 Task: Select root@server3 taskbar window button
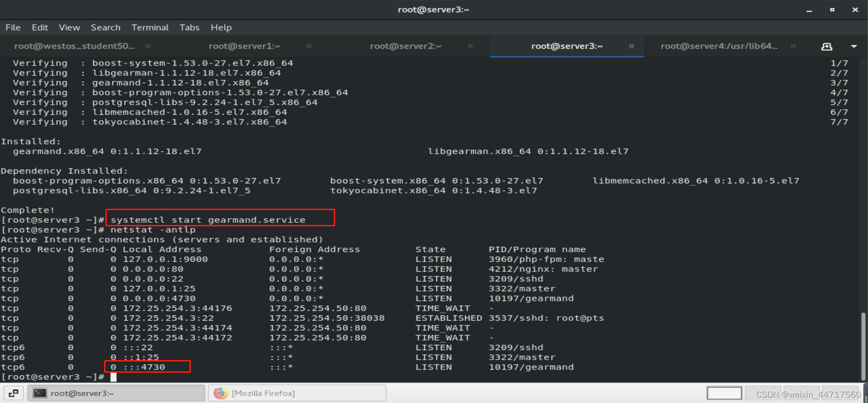[116, 393]
